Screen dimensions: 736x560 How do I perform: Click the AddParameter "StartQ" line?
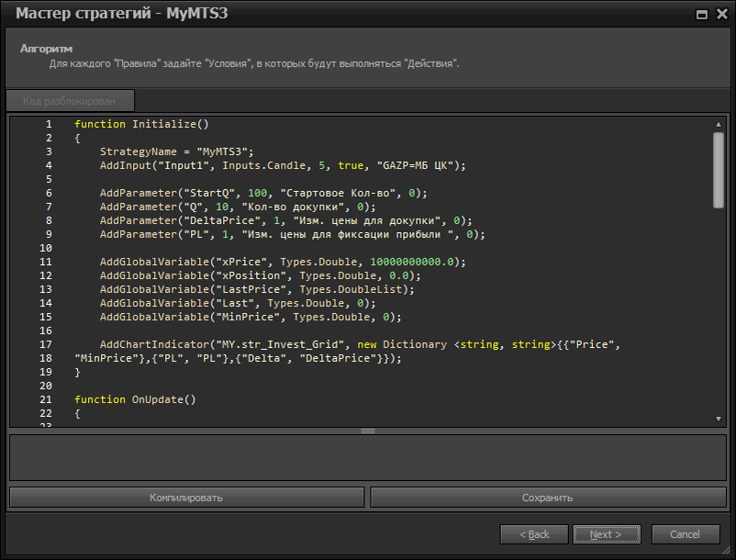tap(263, 193)
